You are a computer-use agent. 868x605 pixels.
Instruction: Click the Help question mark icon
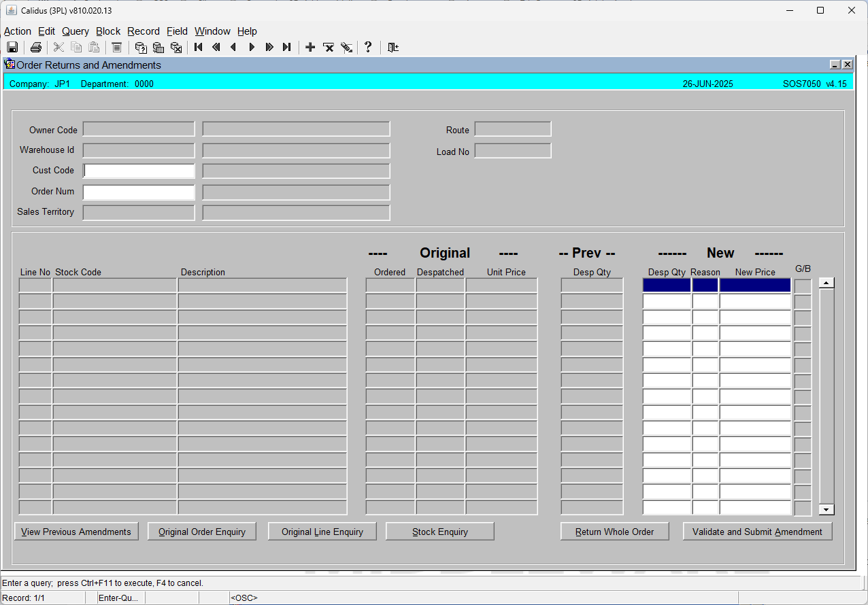pyautogui.click(x=368, y=47)
